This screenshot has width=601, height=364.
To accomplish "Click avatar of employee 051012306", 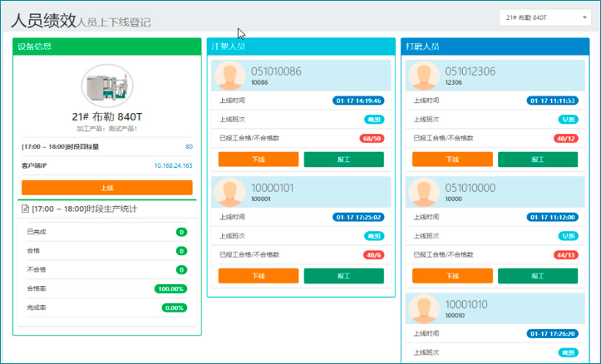I will coord(424,76).
